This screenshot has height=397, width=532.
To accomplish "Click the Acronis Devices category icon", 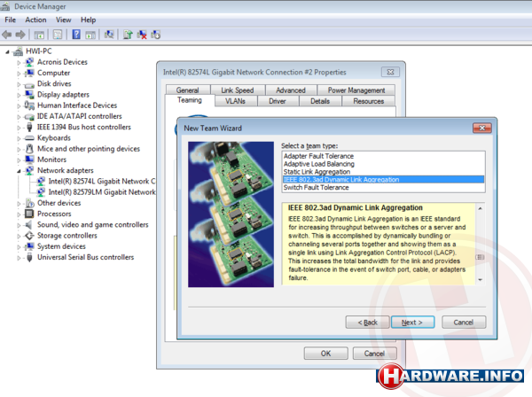I will pyautogui.click(x=29, y=62).
